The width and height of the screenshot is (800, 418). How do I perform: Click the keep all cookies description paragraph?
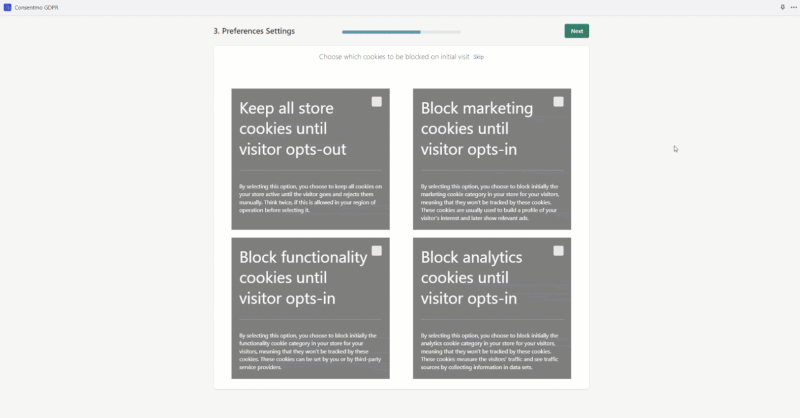tap(310, 198)
